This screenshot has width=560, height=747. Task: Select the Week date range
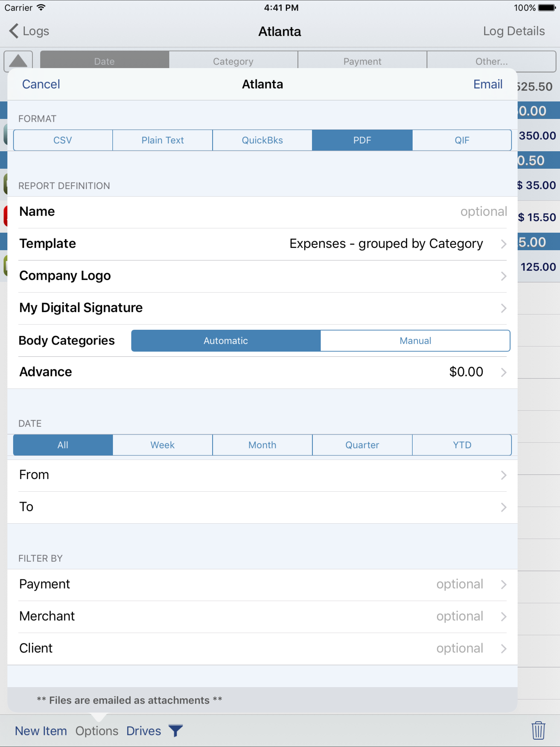click(162, 445)
